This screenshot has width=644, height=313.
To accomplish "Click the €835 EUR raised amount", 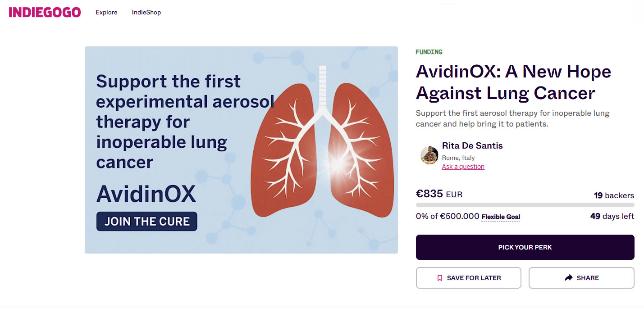I will coord(439,194).
